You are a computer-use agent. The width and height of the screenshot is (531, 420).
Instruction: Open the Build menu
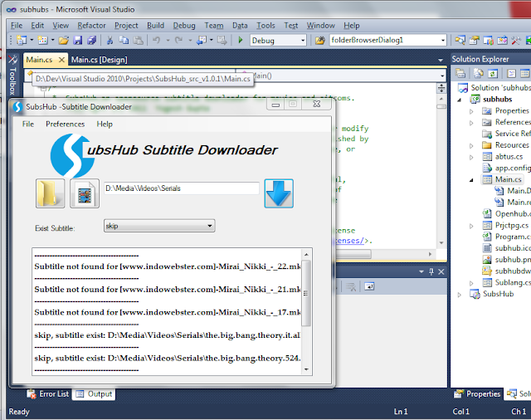155,26
